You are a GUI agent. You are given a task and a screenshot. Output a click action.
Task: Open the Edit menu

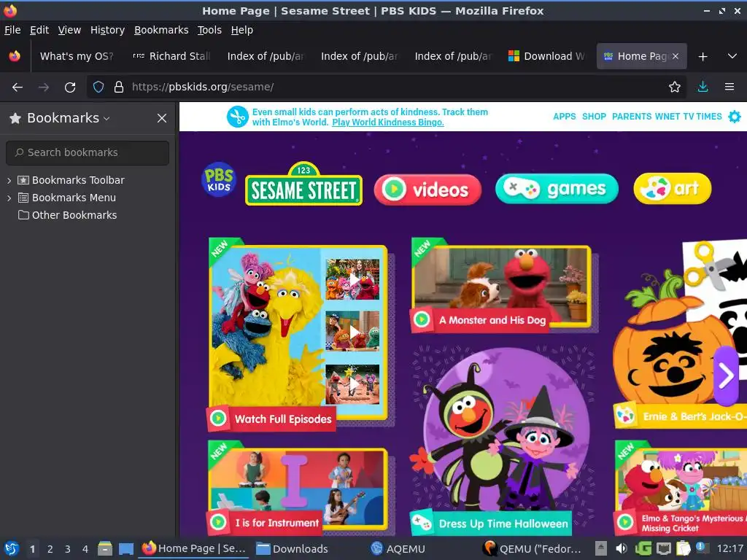tap(39, 30)
